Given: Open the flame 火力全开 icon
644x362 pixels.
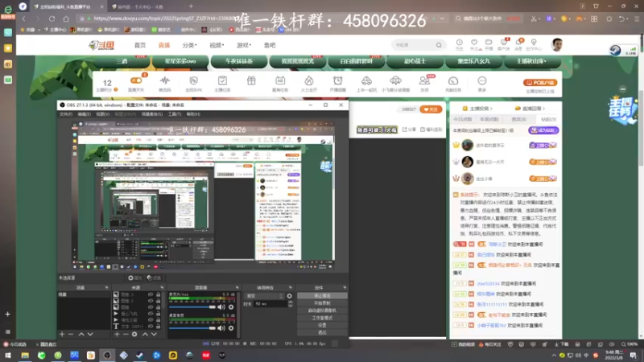Looking at the screenshot, I should click(x=309, y=80).
